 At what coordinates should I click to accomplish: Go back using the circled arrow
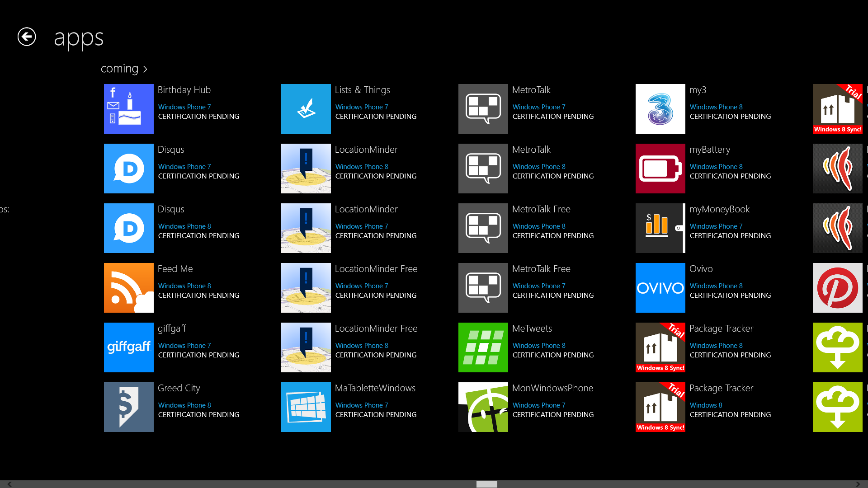(x=27, y=37)
